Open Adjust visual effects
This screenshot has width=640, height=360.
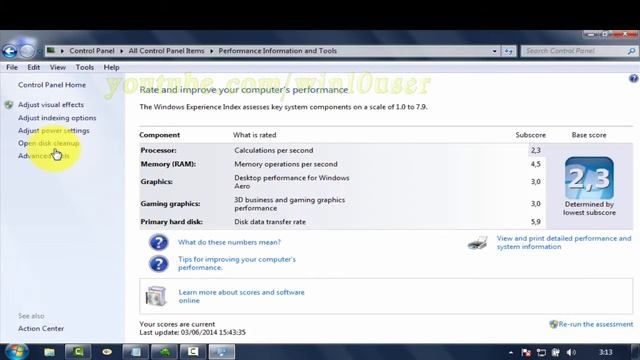(51, 105)
